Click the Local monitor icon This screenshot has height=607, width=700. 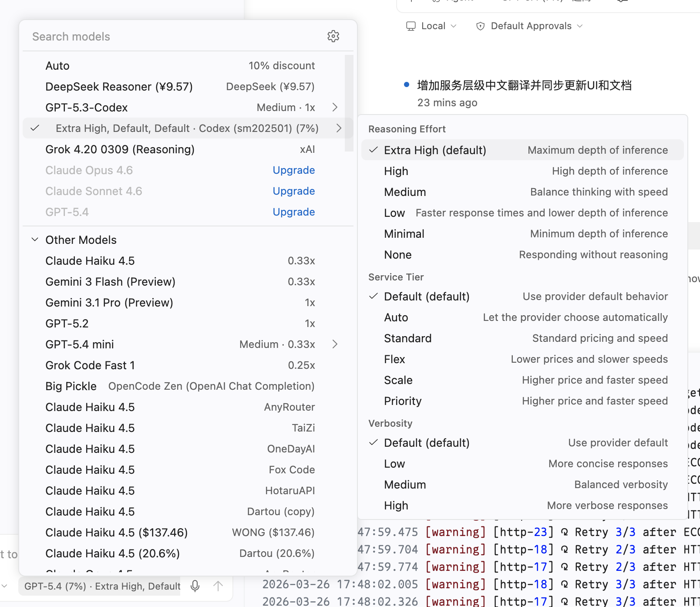411,26
